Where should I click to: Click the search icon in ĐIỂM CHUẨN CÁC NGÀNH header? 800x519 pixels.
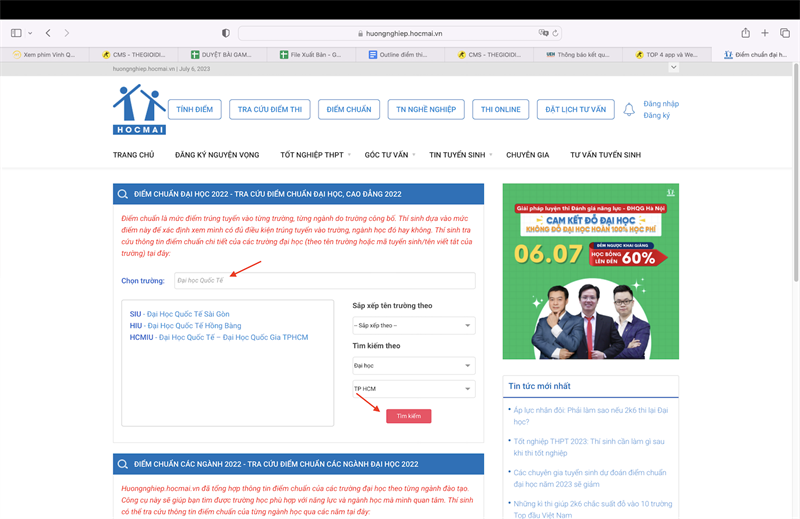(x=122, y=464)
